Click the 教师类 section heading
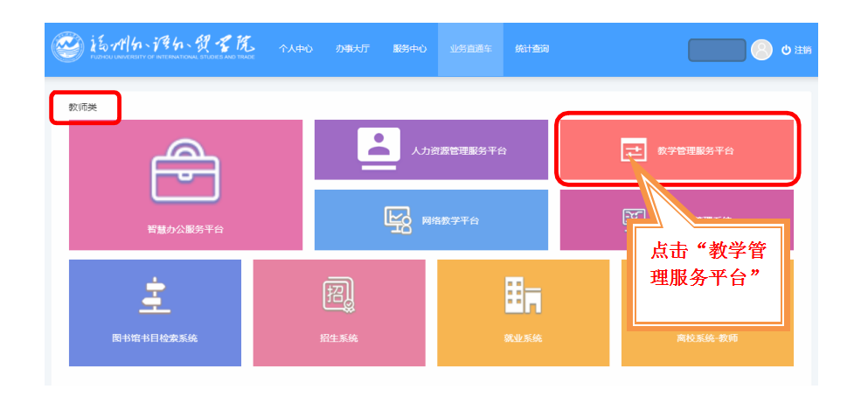 (x=83, y=108)
